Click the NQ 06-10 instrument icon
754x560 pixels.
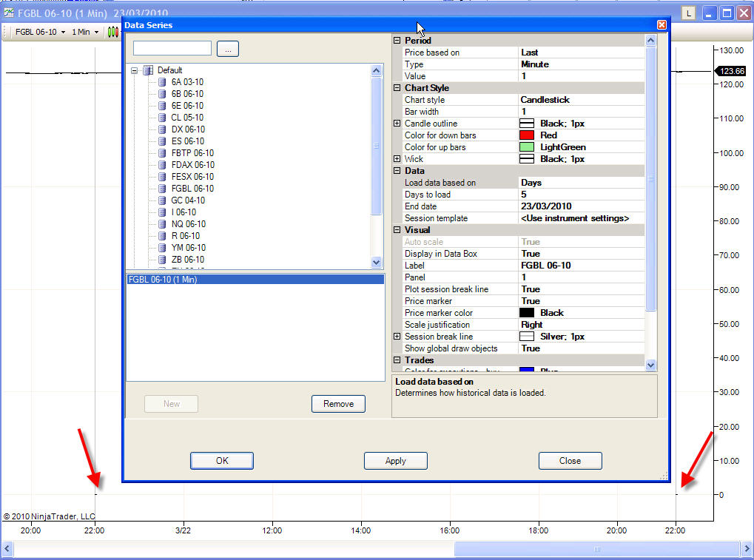[x=163, y=224]
